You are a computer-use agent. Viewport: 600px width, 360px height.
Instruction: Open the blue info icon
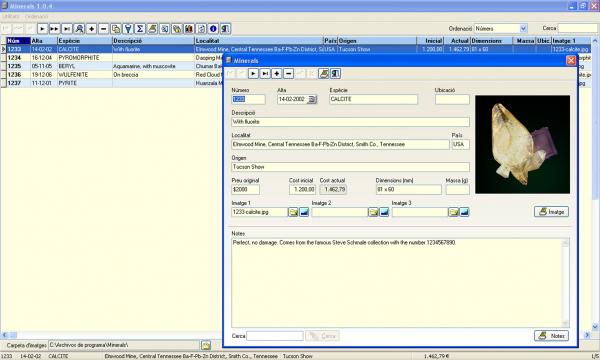tap(214, 29)
